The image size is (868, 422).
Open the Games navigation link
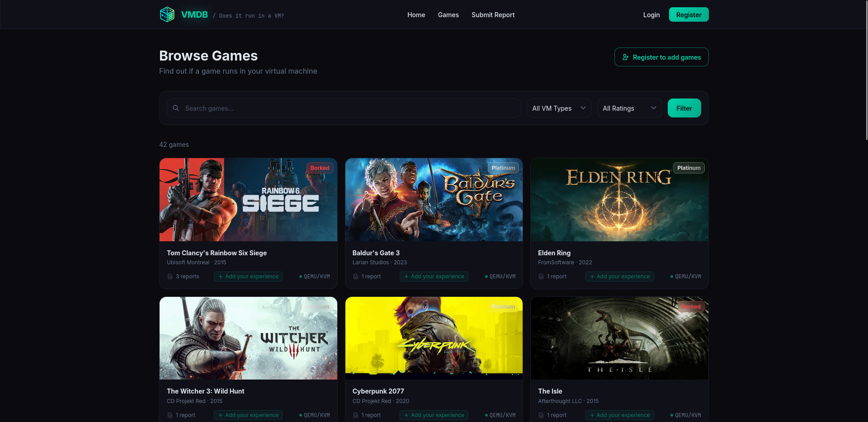click(448, 15)
